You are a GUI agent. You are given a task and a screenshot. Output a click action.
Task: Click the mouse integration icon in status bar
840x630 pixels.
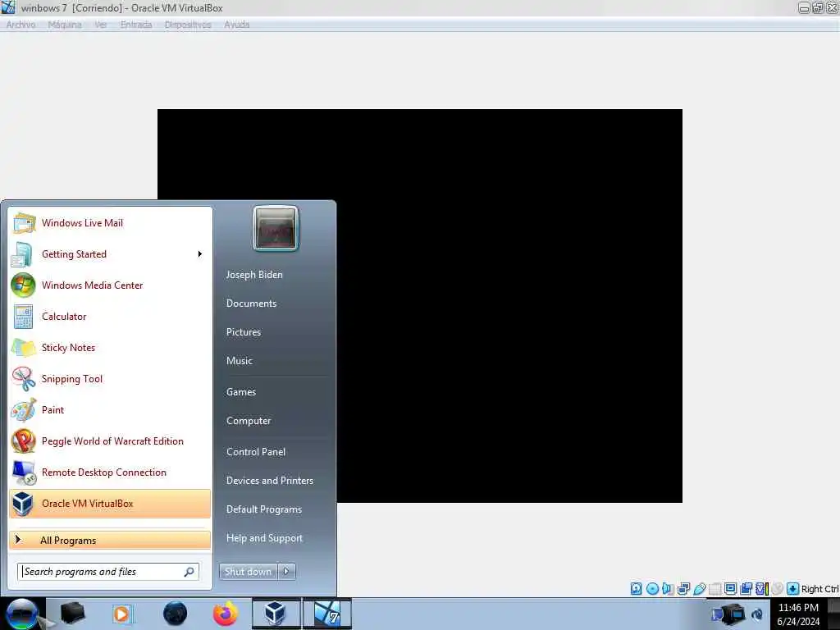pyautogui.click(x=778, y=589)
